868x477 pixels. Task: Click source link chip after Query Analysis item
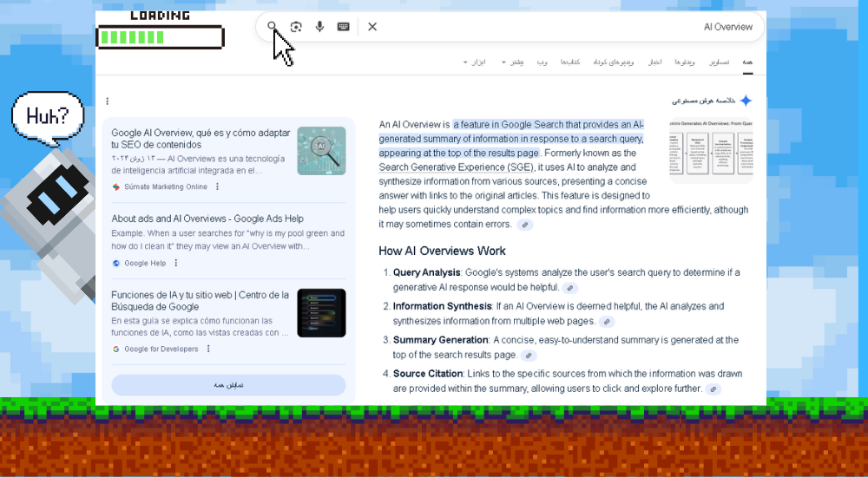[x=569, y=288]
